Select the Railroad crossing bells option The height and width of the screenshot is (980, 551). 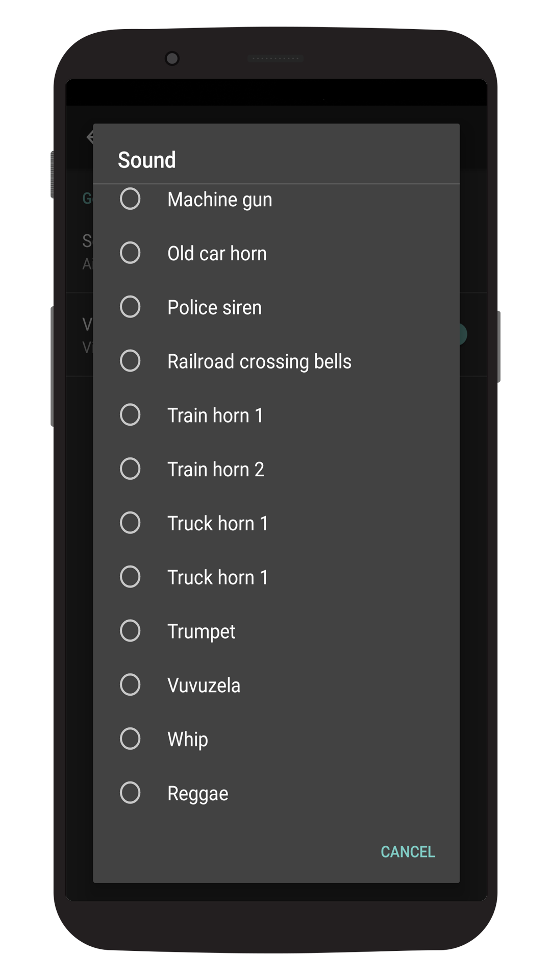tap(130, 361)
